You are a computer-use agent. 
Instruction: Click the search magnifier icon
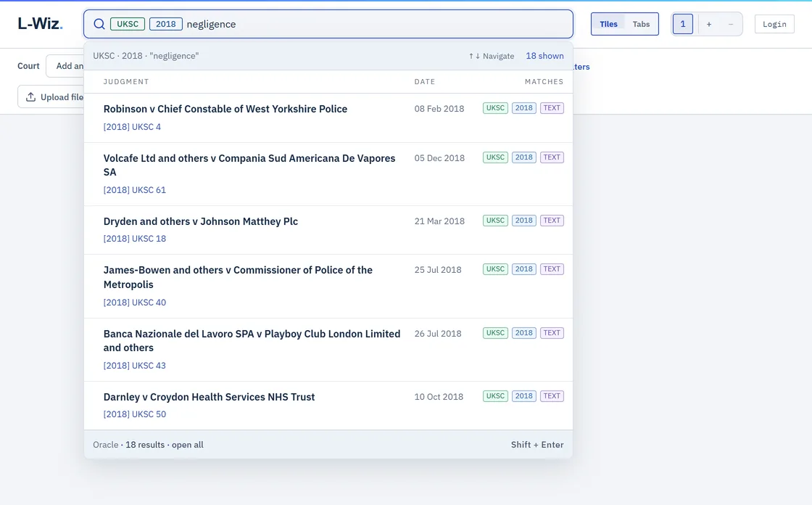99,24
